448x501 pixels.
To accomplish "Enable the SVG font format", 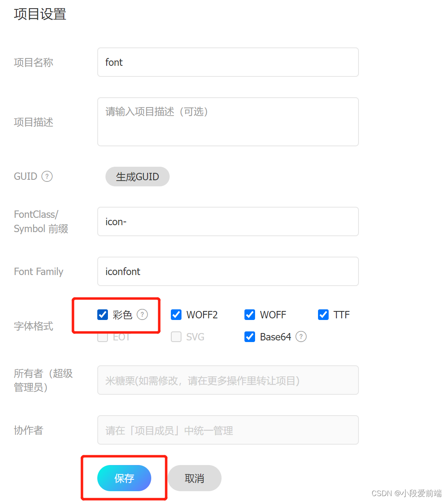I will coord(176,337).
